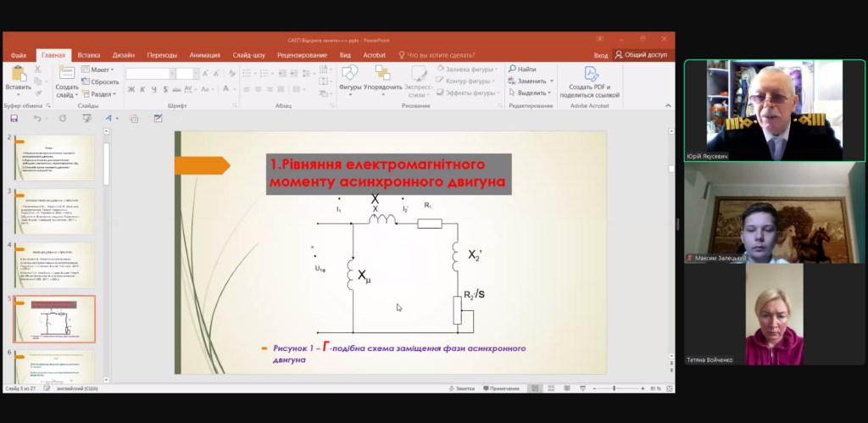Toggle strikethrough (abc) formatting
This screenshot has height=423, width=868.
[176, 89]
